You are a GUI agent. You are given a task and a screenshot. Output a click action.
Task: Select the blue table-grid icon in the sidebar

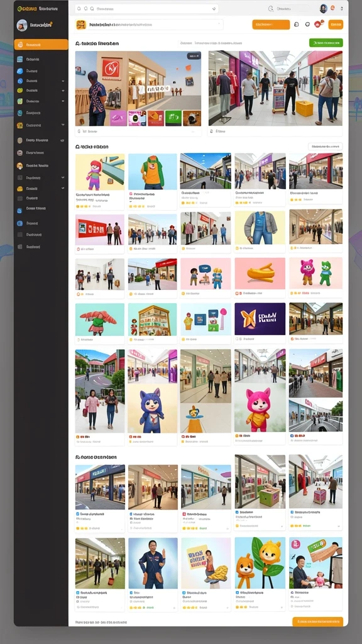[x=19, y=59]
